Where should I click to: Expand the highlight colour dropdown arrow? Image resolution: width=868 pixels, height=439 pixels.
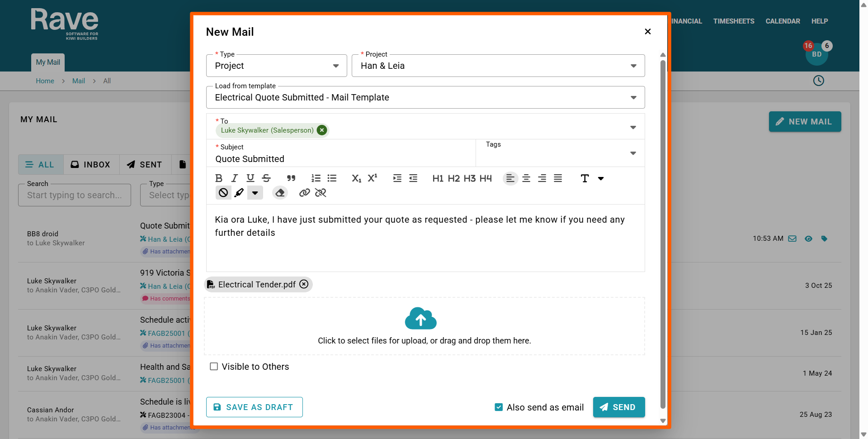255,193
